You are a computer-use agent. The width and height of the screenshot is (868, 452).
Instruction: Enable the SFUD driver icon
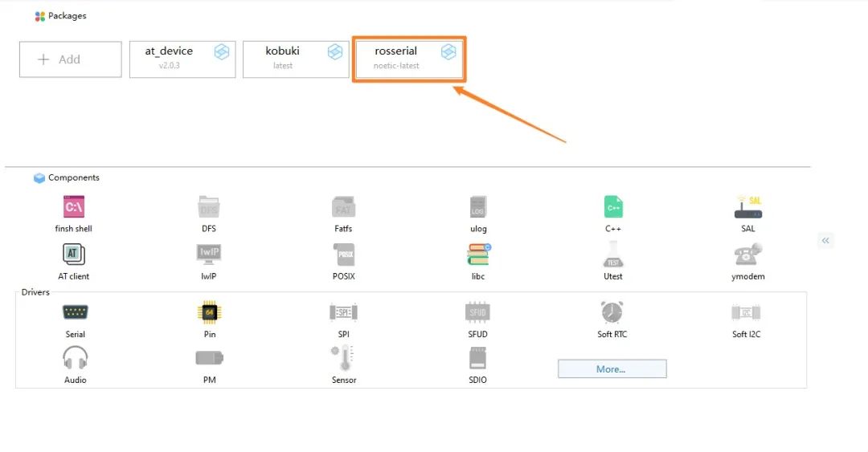(477, 312)
